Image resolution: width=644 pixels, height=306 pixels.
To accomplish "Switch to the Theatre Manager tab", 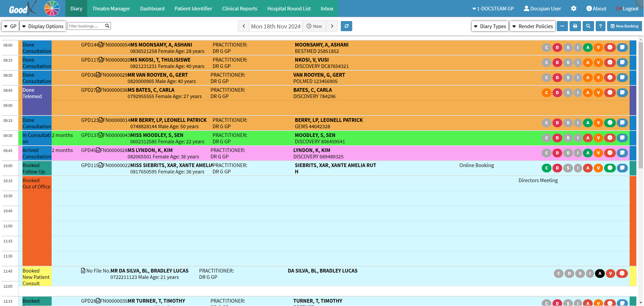I will [111, 9].
